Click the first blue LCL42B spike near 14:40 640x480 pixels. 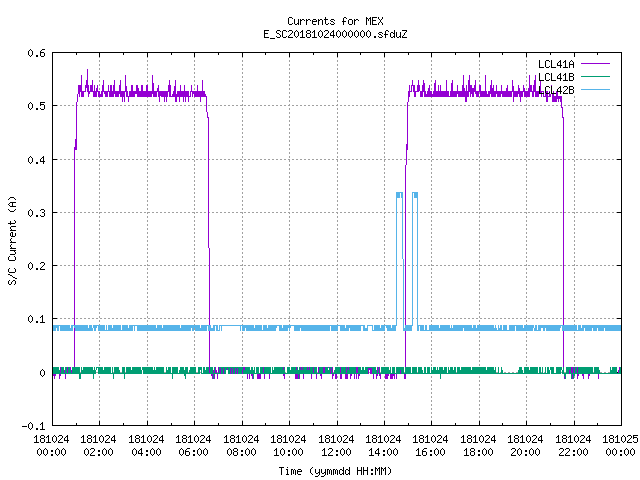pos(400,260)
